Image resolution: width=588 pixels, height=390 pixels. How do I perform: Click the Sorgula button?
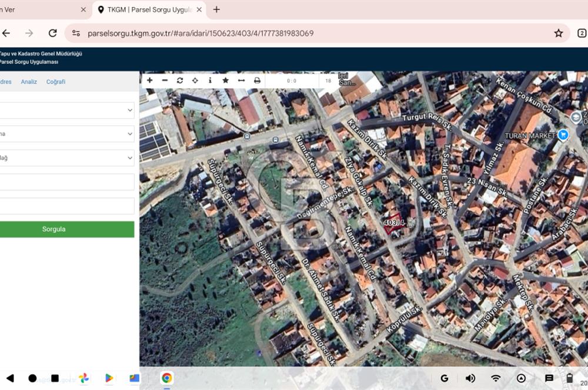54,229
